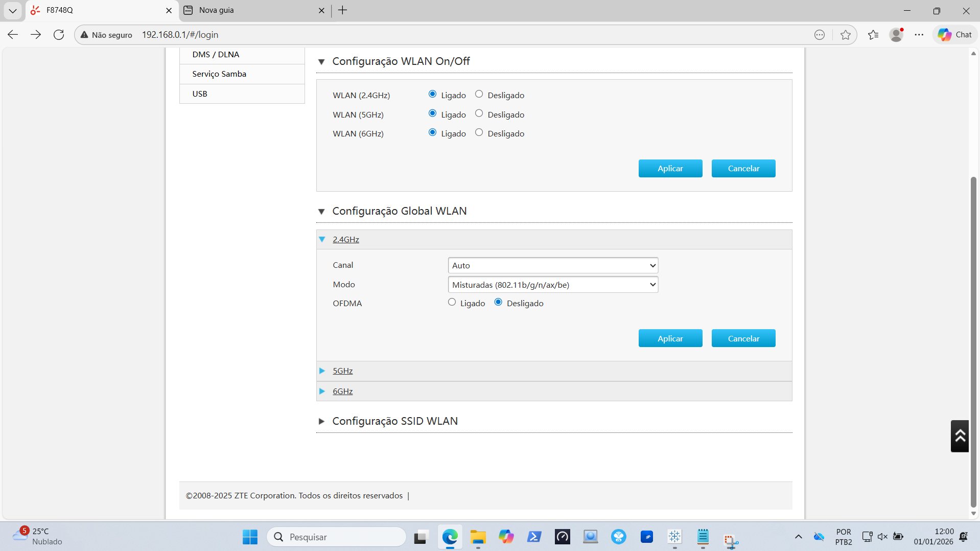
Task: Open the browser profile avatar
Action: point(896,35)
